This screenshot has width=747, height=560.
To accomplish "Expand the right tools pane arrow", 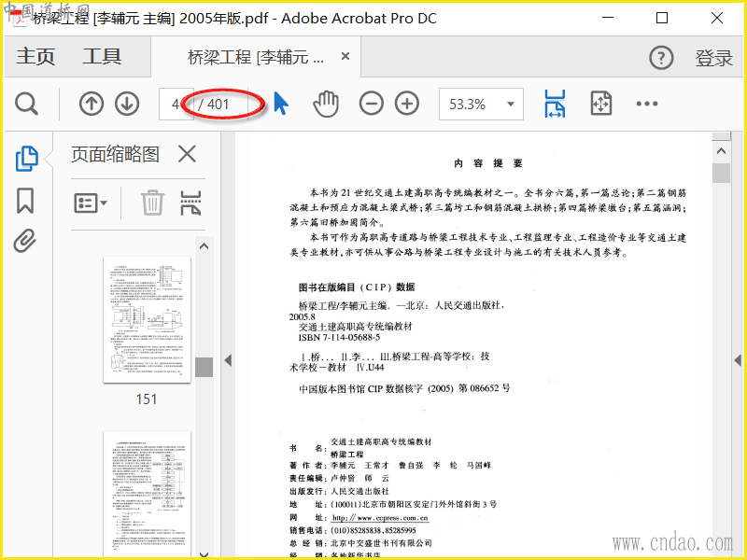I will click(738, 360).
